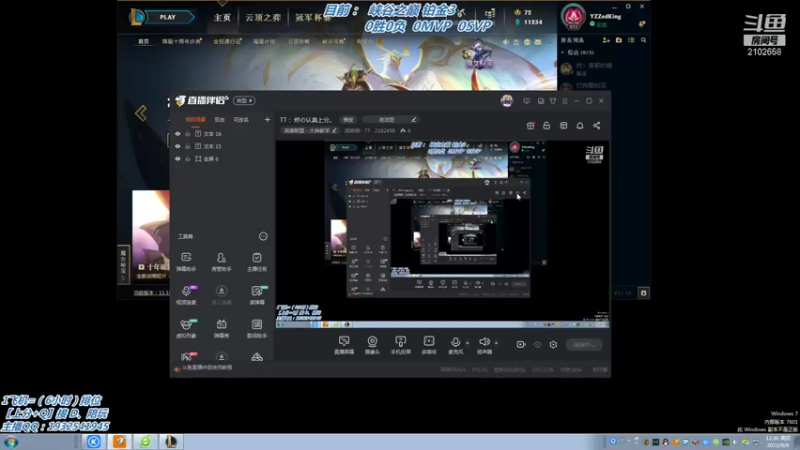This screenshot has width=800, height=450.
Task: Open the Windows Start button
Action: click(x=11, y=442)
